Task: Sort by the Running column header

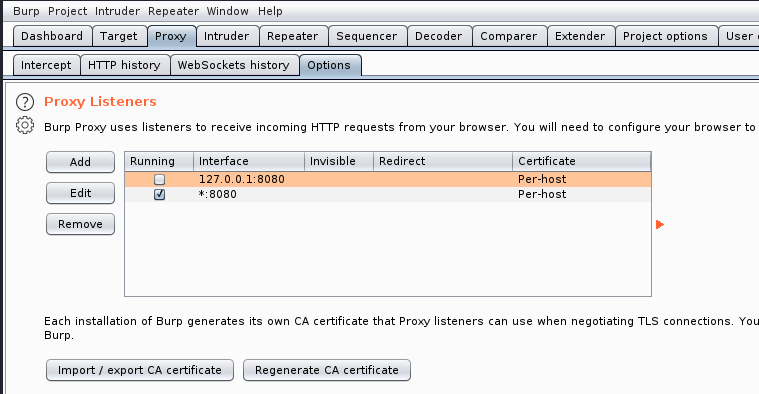Action: 159,161
